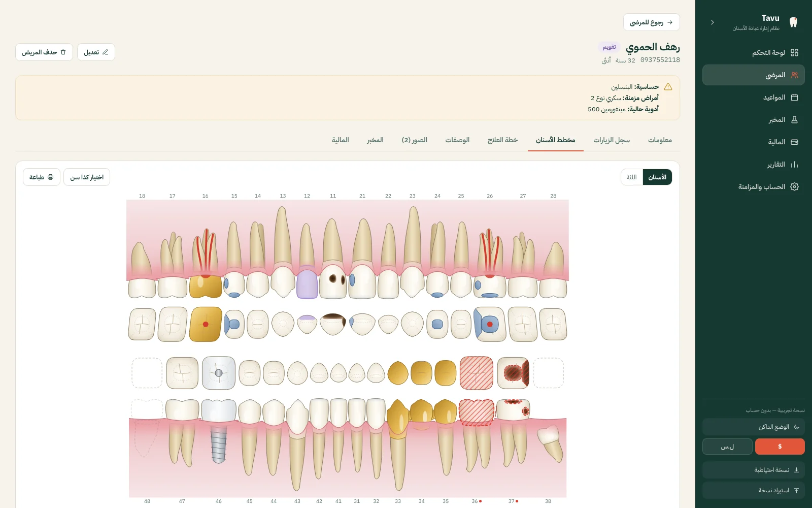Click اختيار كذا سن multi-select button
Screen dimensions: 812x508
(x=87, y=177)
